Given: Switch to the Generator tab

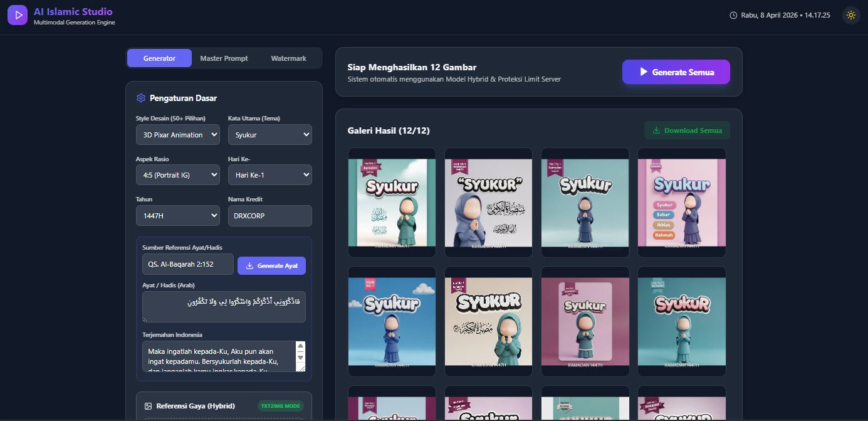Looking at the screenshot, I should [159, 58].
